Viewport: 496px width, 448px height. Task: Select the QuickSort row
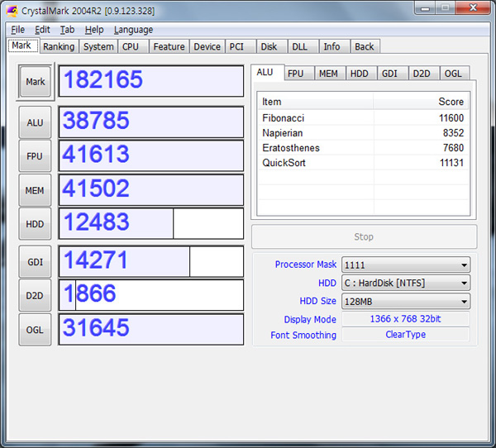tap(363, 163)
